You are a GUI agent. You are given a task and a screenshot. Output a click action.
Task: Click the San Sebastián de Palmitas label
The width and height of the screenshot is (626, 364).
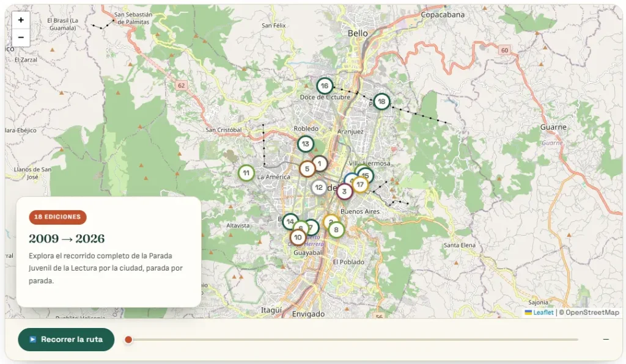point(133,18)
